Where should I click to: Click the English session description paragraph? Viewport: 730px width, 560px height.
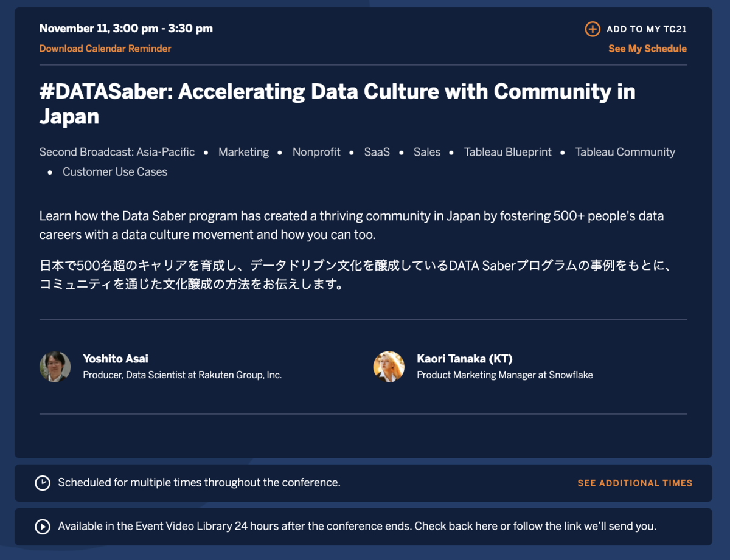(x=352, y=225)
